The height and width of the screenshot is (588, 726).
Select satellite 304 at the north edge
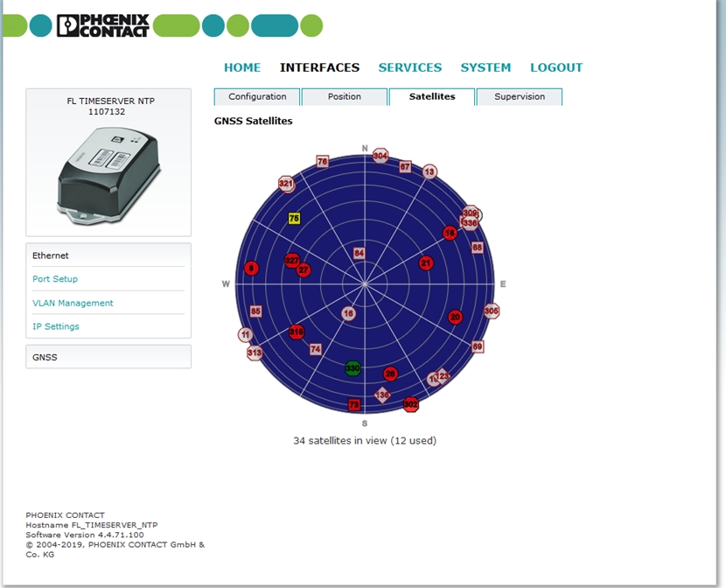[380, 156]
